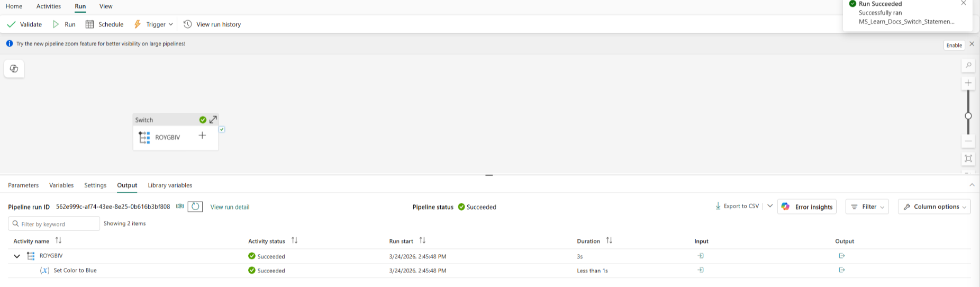Refresh the pipeline run output

(195, 207)
